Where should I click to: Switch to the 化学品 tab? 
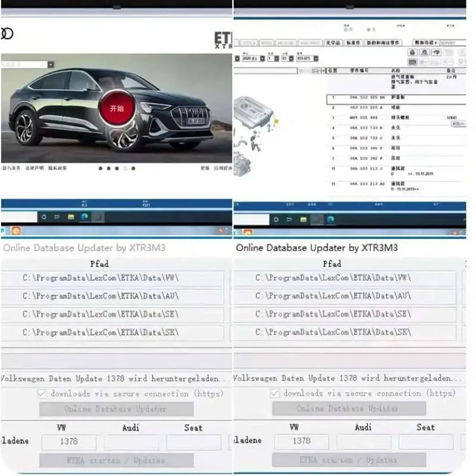(333, 43)
